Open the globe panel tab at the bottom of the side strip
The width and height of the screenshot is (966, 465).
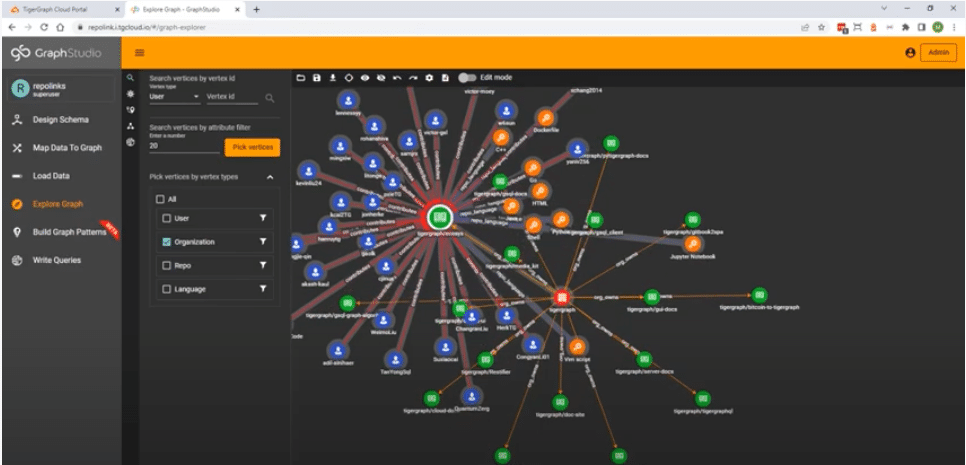(130, 142)
